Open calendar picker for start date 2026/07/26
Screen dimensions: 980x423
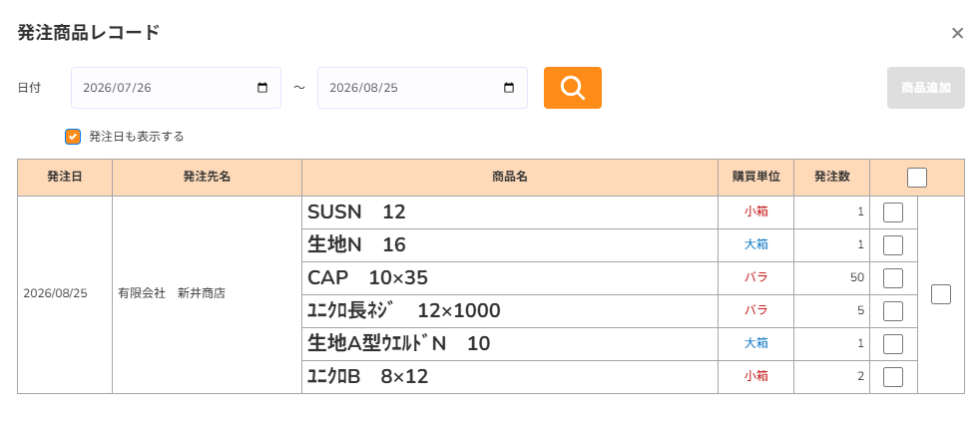(x=262, y=88)
